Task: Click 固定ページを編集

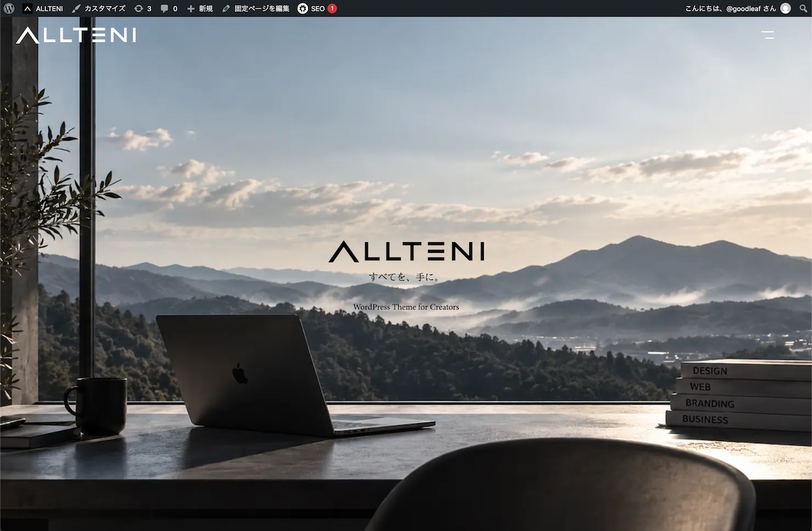Action: point(256,9)
